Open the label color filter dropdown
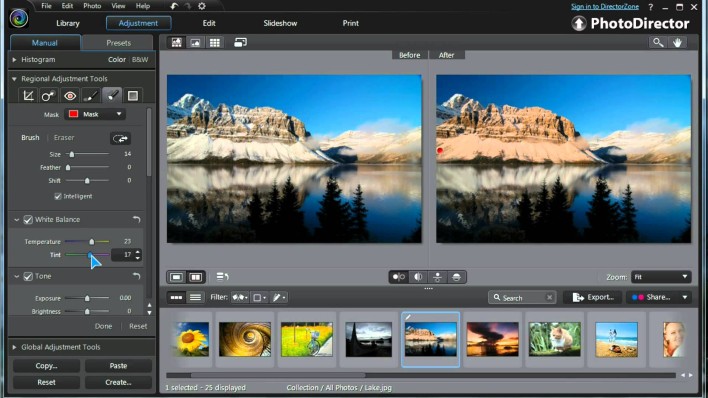This screenshot has height=398, width=708. pos(259,297)
